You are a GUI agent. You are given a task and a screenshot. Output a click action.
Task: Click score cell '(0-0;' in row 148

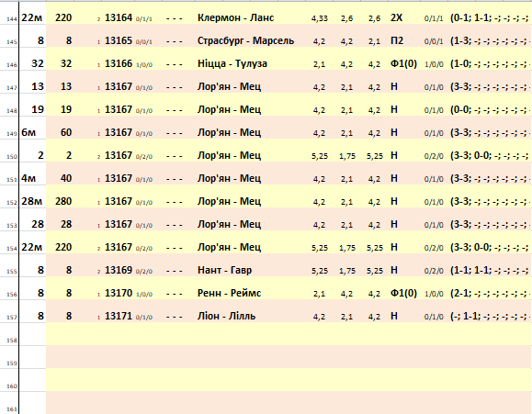489,109
